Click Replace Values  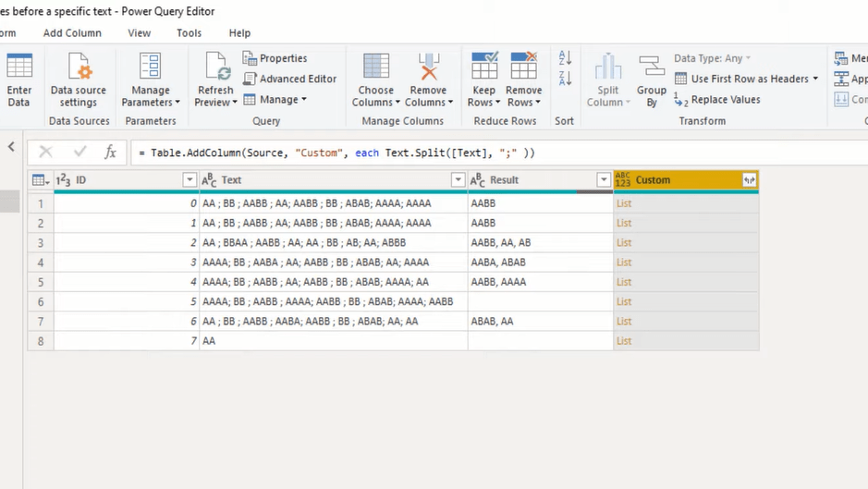tap(717, 100)
